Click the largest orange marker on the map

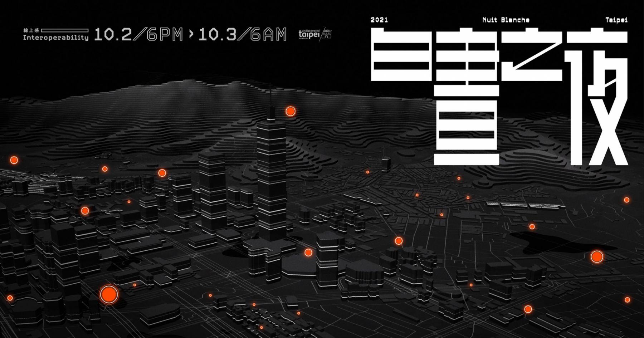(109, 294)
